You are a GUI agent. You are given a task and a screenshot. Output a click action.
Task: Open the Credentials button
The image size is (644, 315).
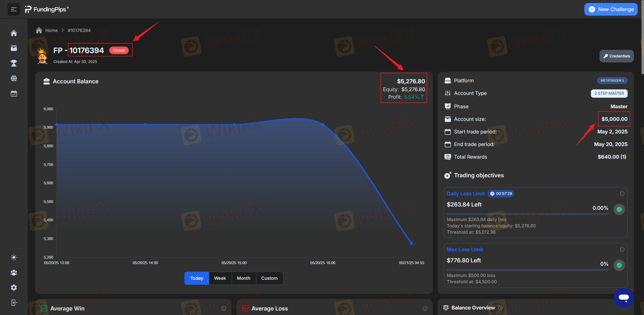coord(617,56)
